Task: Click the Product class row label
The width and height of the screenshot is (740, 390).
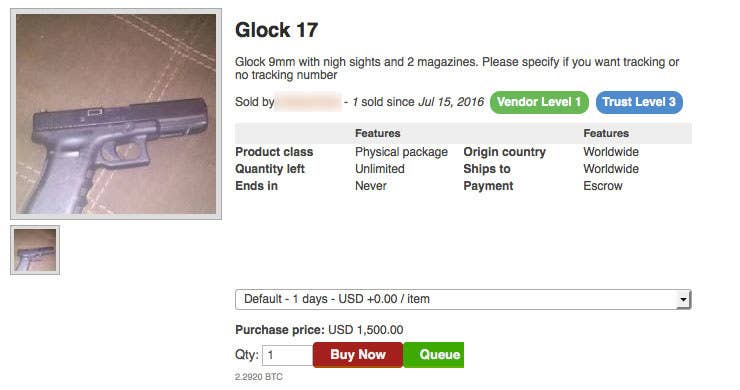Action: point(274,152)
